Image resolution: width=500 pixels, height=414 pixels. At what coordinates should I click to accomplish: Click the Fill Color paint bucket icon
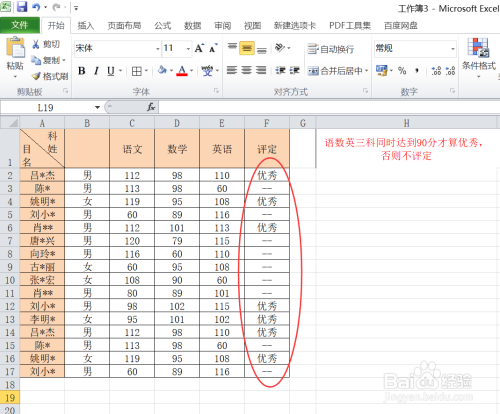162,70
